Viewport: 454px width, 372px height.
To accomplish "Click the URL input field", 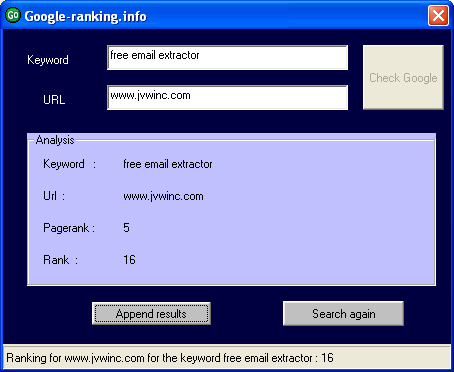I will tap(227, 97).
